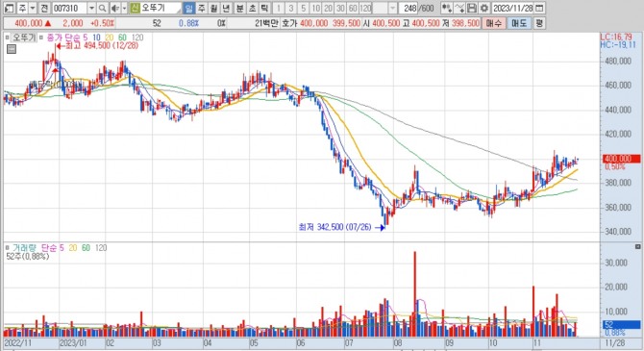This screenshot has width=644, height=351.
Task: Select the 분 minute chart tab
Action: tap(240, 8)
